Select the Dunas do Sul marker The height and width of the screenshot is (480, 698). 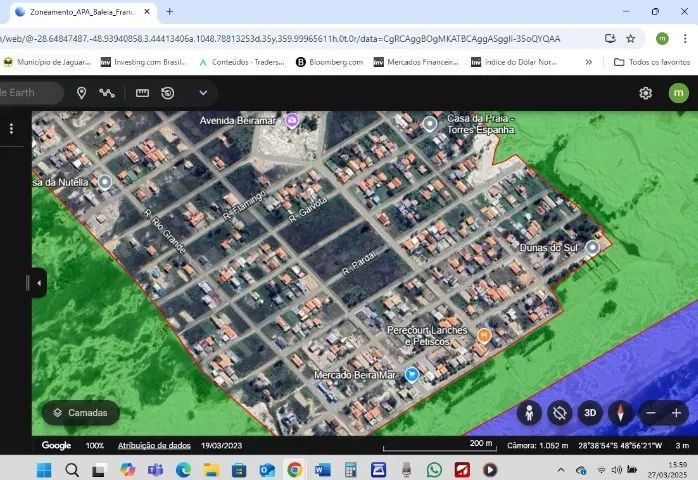[592, 247]
